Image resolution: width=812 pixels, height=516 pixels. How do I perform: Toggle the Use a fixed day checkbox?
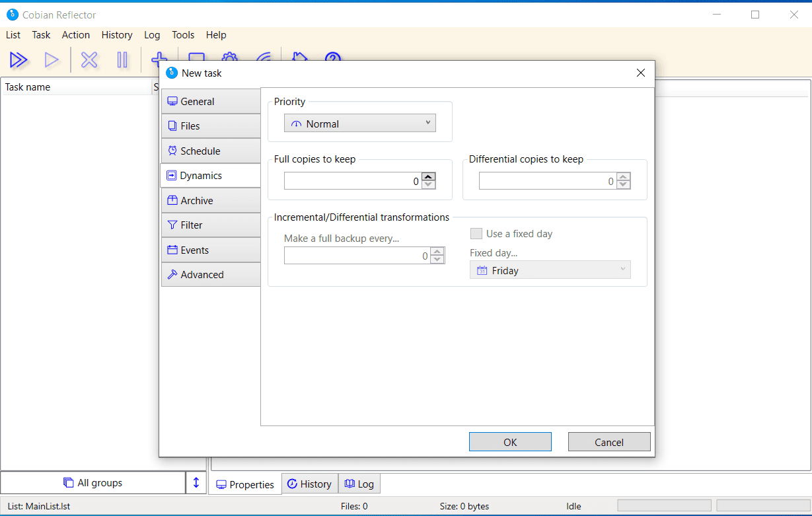[x=476, y=233]
